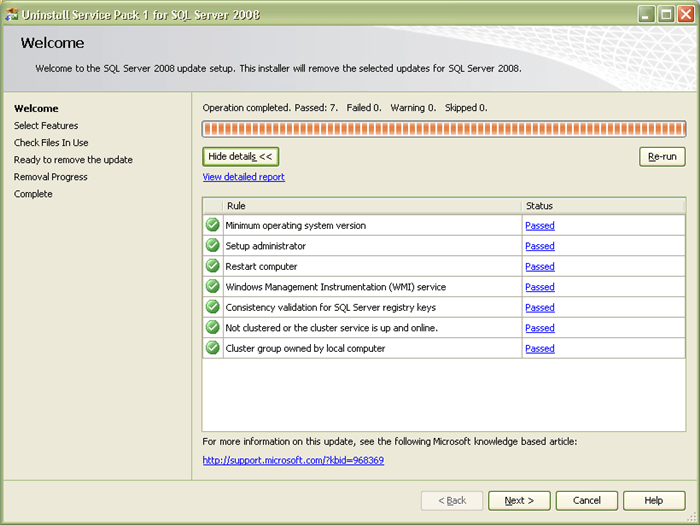Open the support.microsoft.com kbid=968369 link
The width and height of the screenshot is (700, 525).
(293, 460)
